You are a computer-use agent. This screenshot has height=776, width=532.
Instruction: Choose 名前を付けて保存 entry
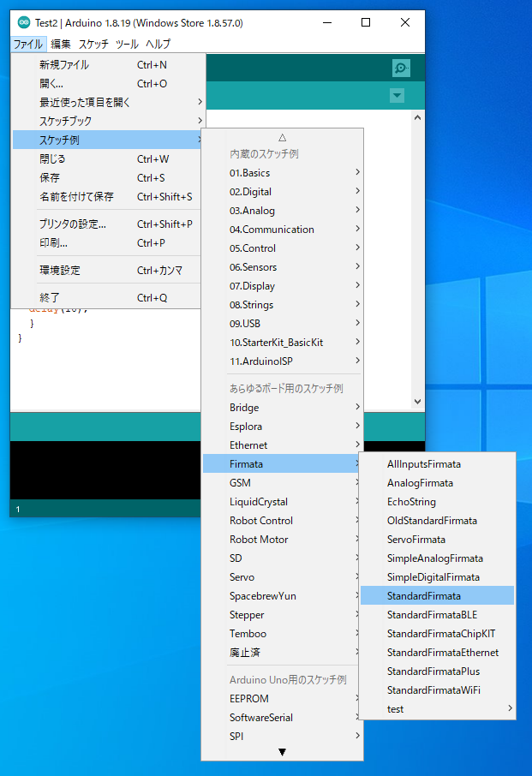pos(106,196)
